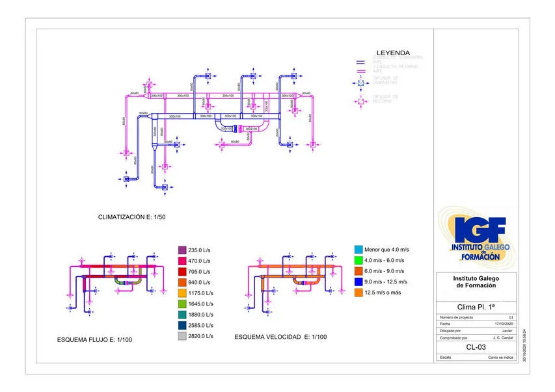Select the 2585.0 L/s dark blue swatch
The width and height of the screenshot is (555, 392).
182,326
